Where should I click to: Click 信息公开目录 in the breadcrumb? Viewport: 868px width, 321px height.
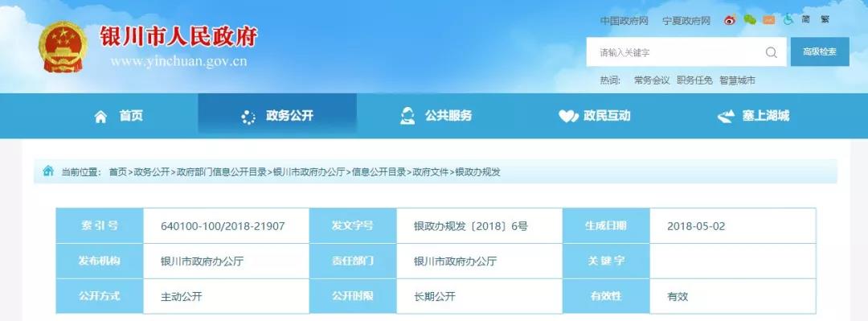tap(379, 172)
